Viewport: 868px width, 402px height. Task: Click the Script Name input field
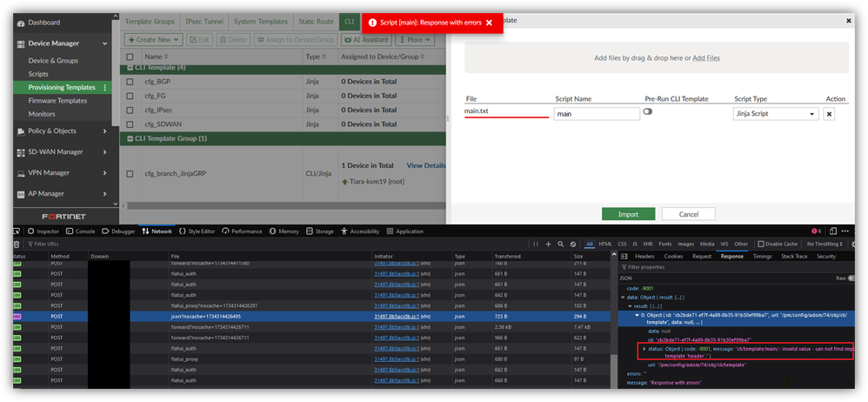click(x=597, y=114)
